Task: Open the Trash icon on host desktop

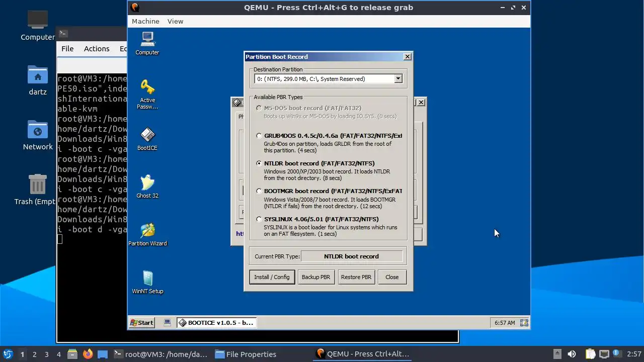Action: pyautogui.click(x=38, y=189)
